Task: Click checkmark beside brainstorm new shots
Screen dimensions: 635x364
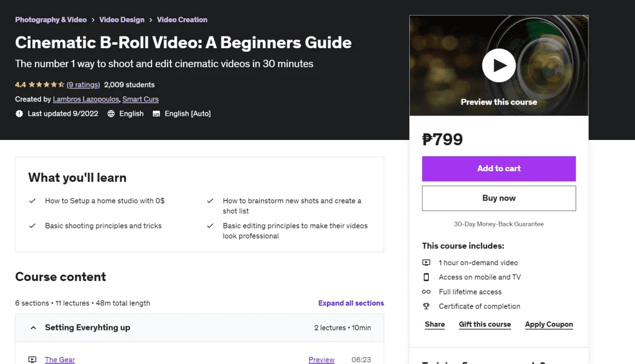Action: pyautogui.click(x=210, y=201)
